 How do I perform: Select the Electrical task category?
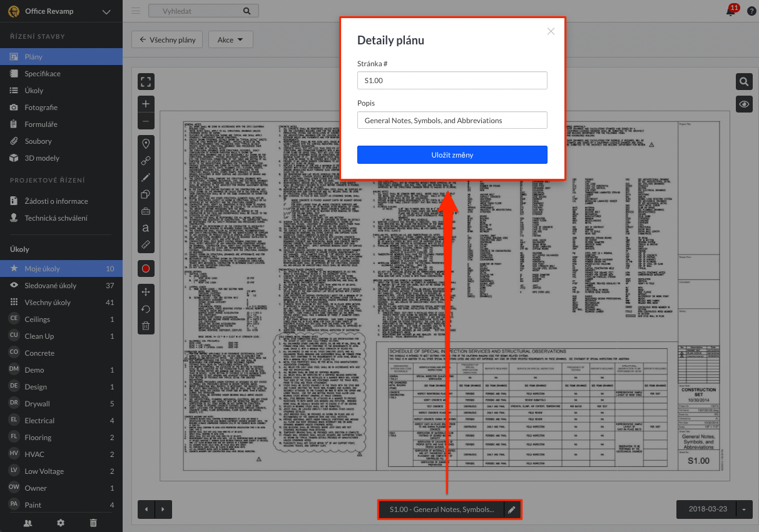tap(61, 420)
